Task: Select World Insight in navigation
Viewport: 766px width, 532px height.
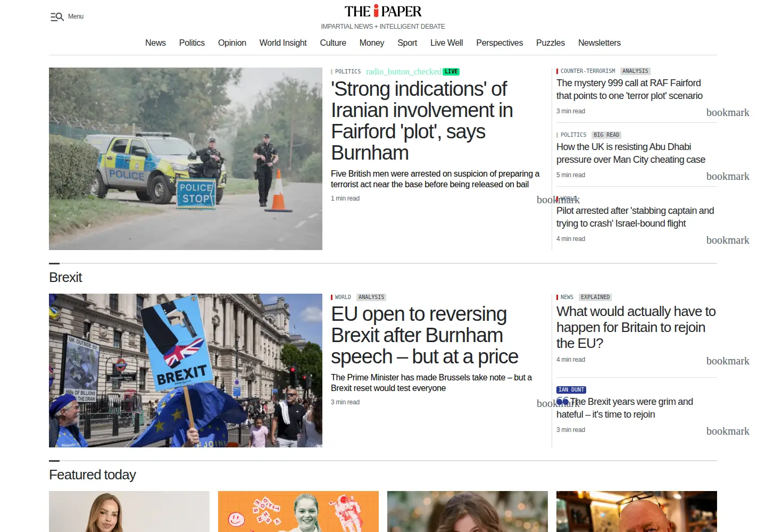Action: pos(283,43)
